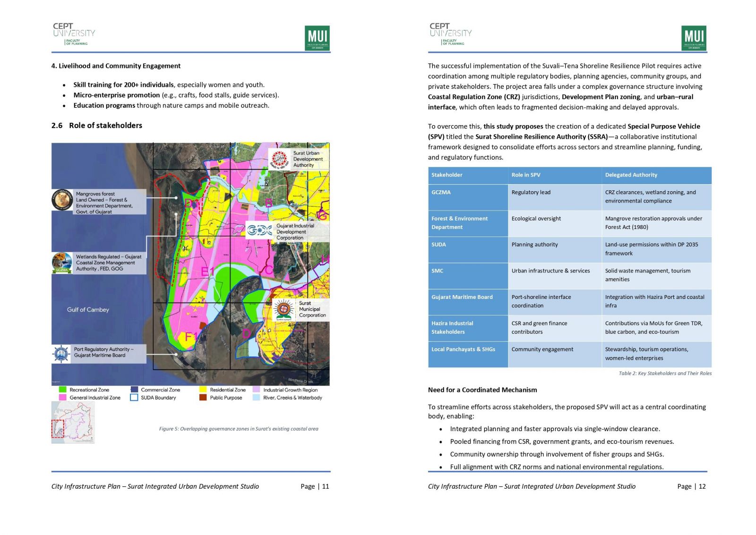Click the GCZMA table row cell
The image size is (756, 535).
(468, 197)
